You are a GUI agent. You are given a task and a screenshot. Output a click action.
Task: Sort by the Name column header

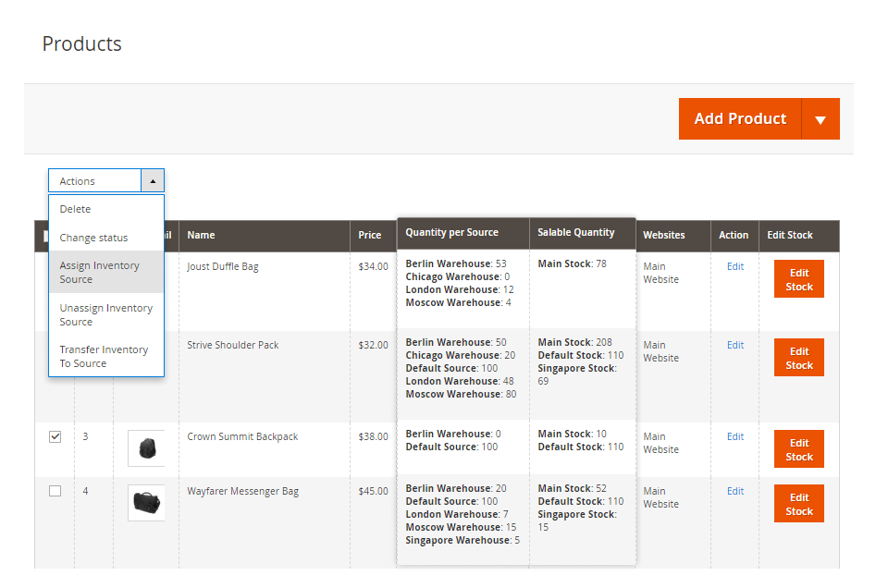point(201,235)
